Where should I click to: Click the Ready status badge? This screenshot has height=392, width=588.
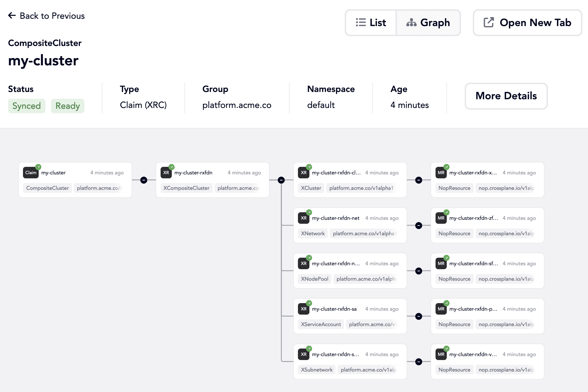68,106
